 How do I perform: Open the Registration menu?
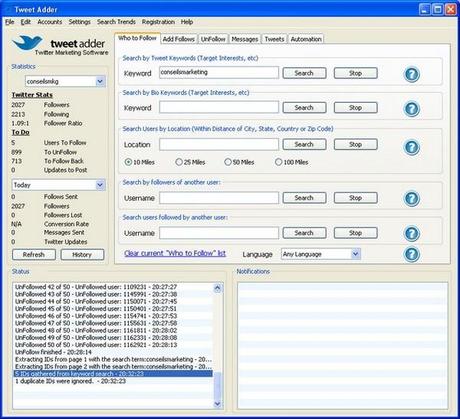coord(158,22)
